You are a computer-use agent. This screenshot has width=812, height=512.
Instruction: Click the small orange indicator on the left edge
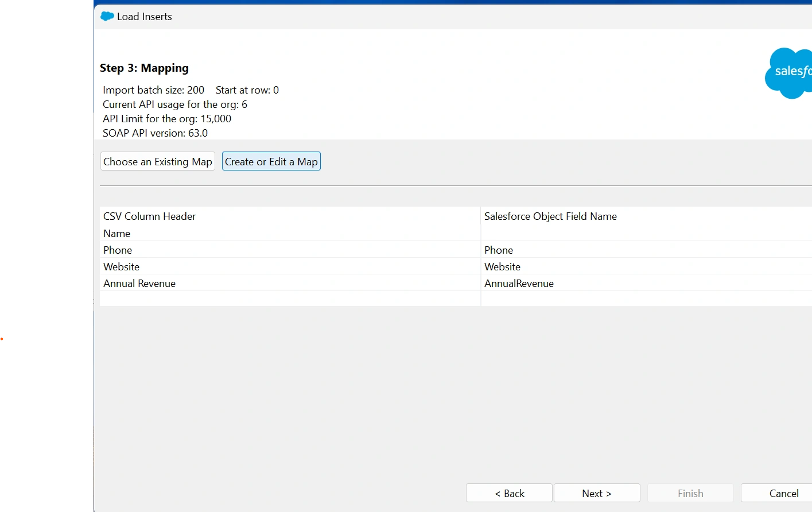click(x=2, y=339)
